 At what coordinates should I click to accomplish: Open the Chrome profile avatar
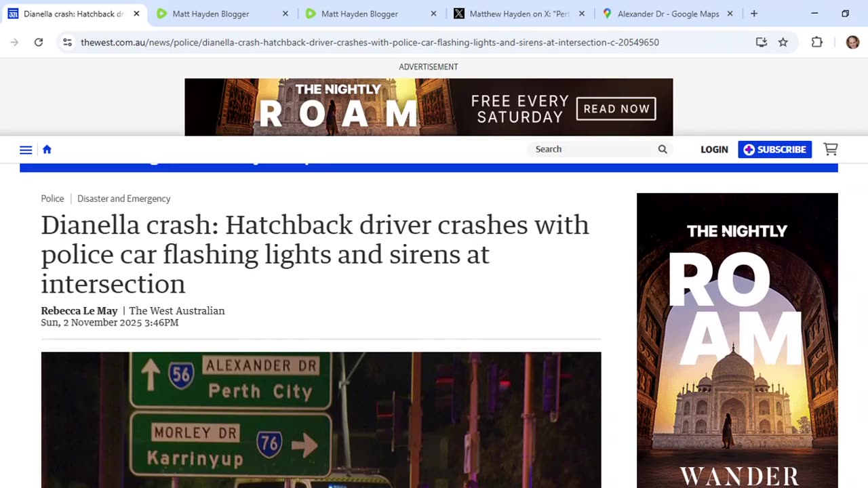point(852,42)
